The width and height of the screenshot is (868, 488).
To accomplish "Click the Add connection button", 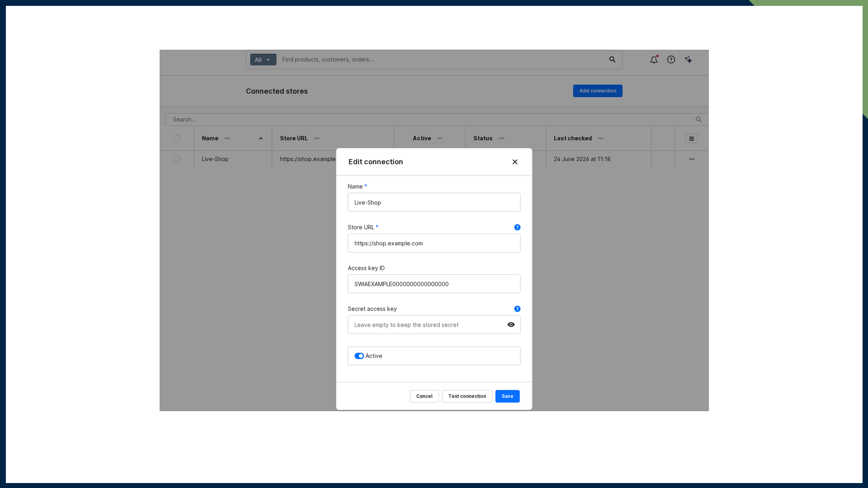I will 598,91.
